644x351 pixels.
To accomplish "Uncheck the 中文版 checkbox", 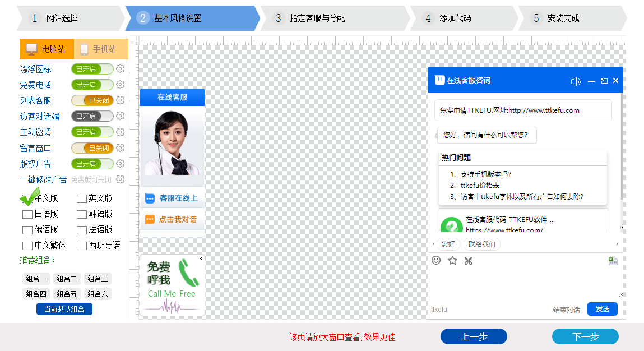I will click(x=27, y=198).
